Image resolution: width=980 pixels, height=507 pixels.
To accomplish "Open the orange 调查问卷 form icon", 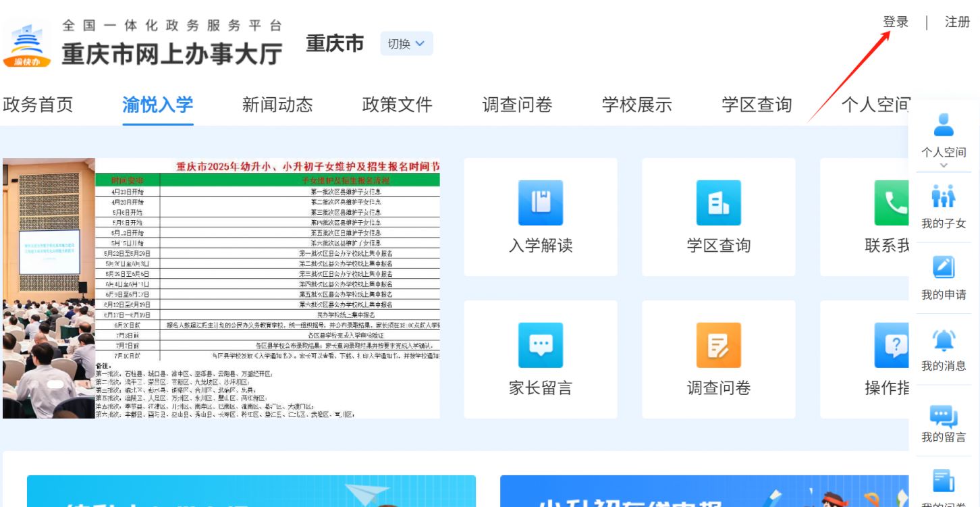I will tap(719, 345).
